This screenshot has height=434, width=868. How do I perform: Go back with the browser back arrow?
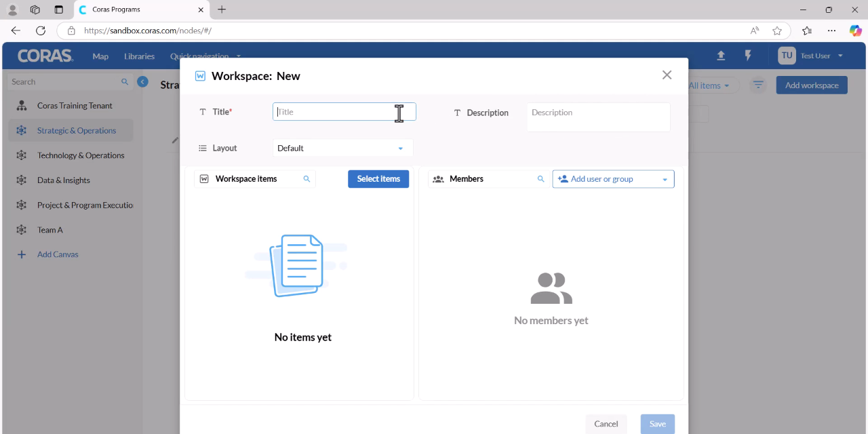tap(16, 31)
